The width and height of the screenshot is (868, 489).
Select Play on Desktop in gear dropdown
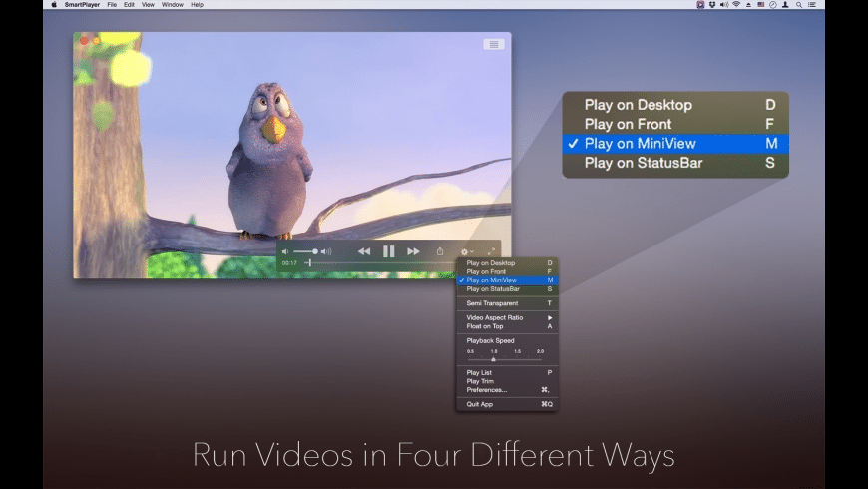click(x=507, y=263)
